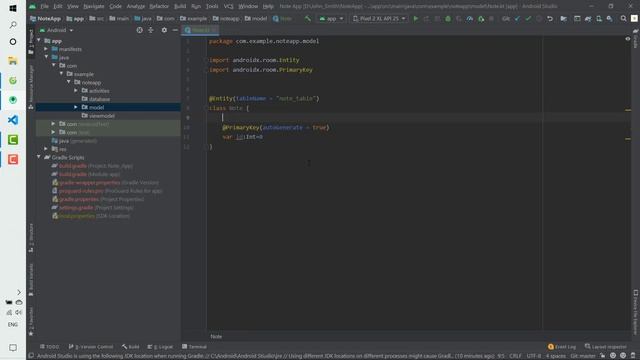Open the Build tool window at bottom

[131, 347]
